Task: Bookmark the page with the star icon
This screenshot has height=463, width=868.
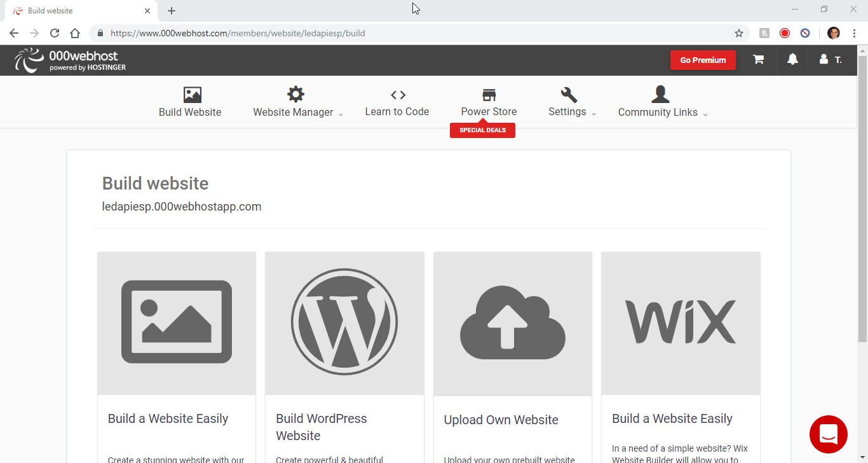Action: click(739, 33)
